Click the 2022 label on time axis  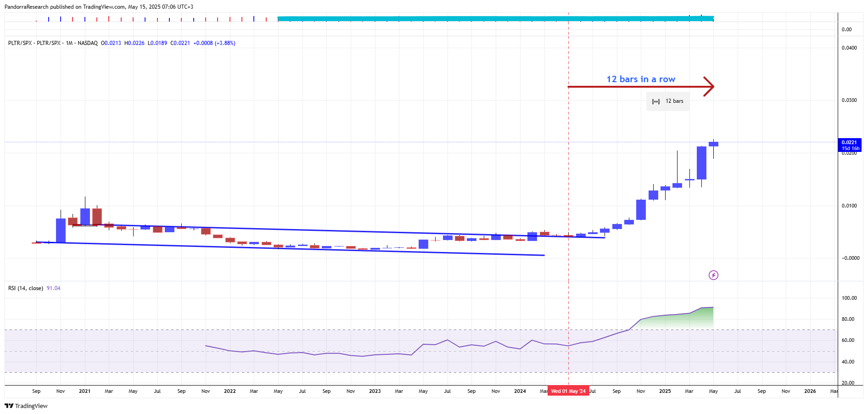coord(230,391)
